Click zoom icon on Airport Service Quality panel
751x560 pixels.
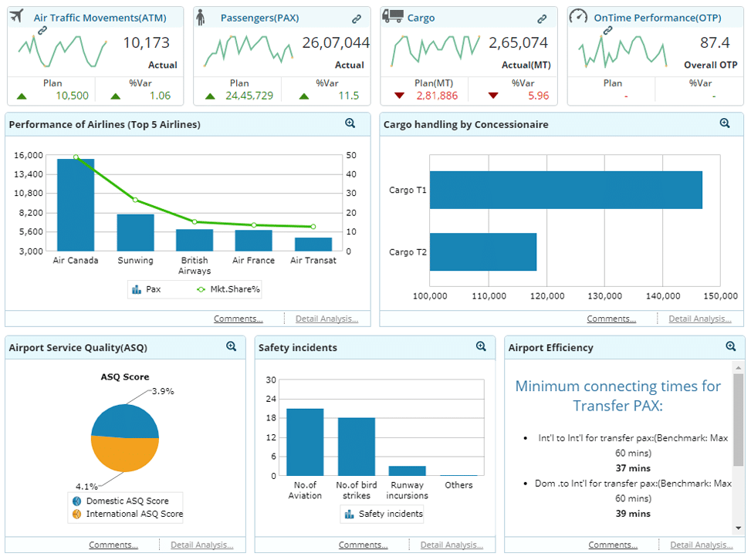231,347
